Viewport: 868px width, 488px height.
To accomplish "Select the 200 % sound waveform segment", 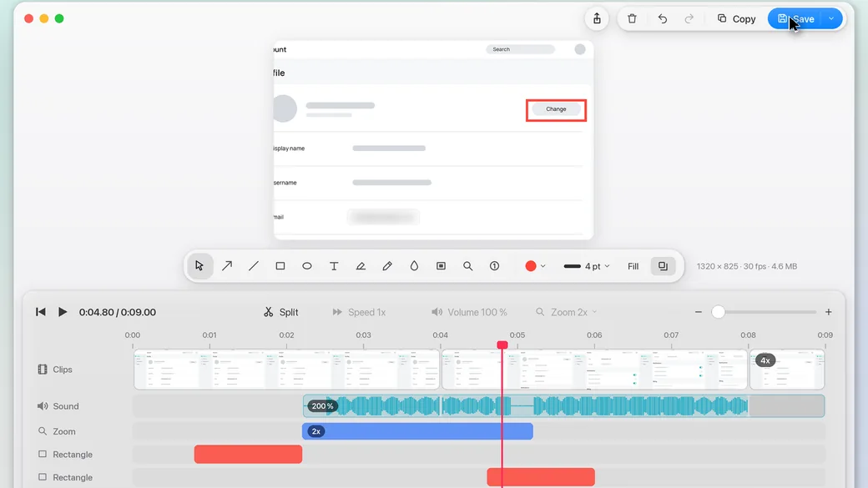I will (563, 406).
